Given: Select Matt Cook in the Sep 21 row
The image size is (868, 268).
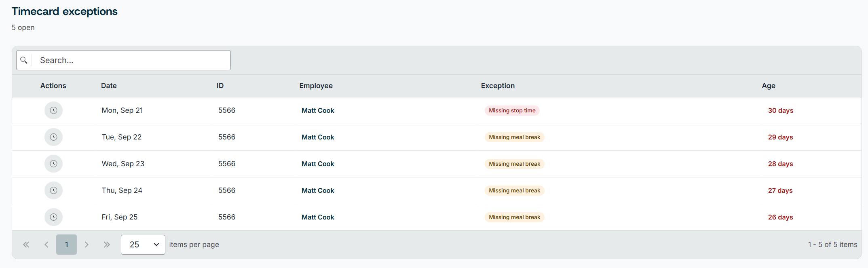Looking at the screenshot, I should click(x=318, y=110).
